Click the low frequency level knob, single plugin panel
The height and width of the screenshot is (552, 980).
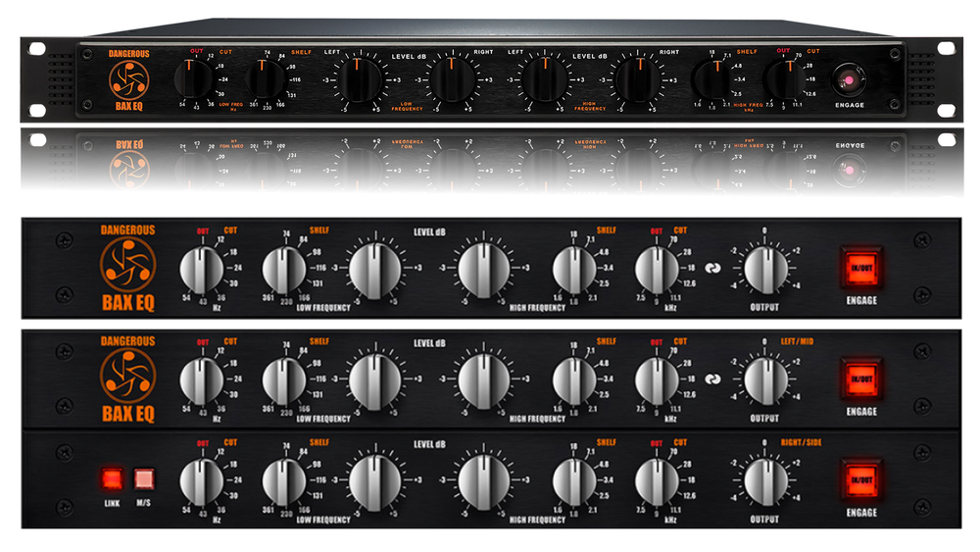(375, 271)
